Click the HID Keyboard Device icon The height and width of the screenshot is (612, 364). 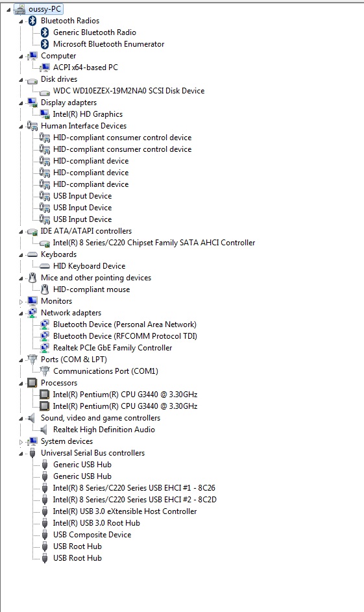[x=45, y=266]
